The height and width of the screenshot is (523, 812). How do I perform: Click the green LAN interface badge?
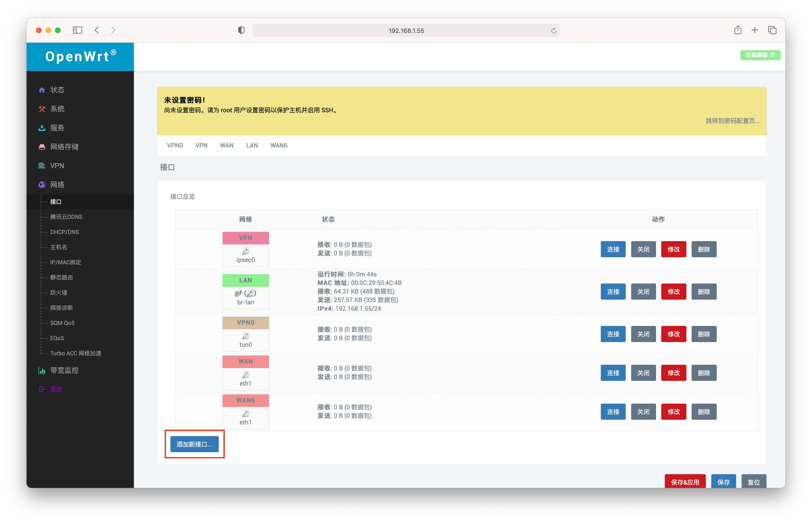tap(245, 280)
